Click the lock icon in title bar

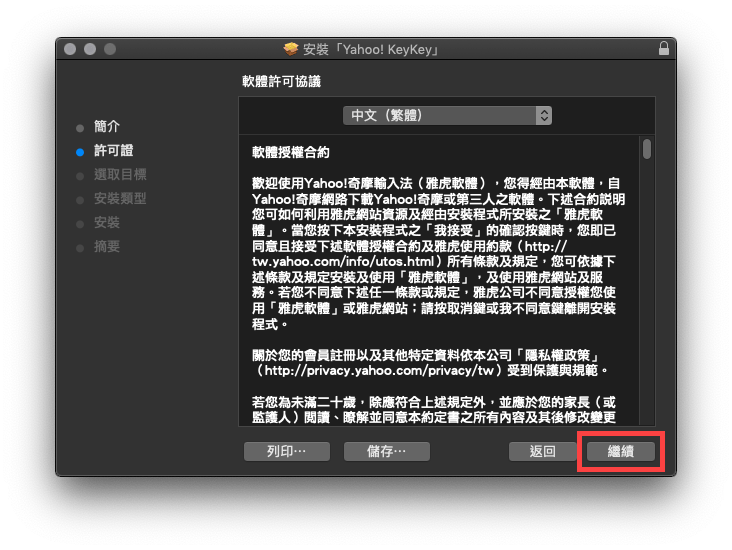[663, 49]
